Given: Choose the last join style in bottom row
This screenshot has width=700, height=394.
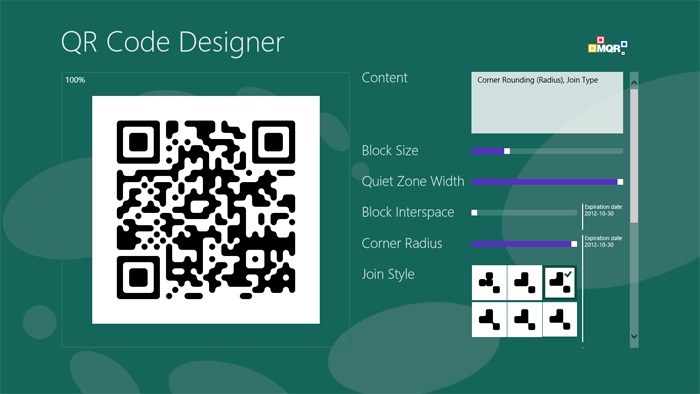Looking at the screenshot, I should pos(560,319).
